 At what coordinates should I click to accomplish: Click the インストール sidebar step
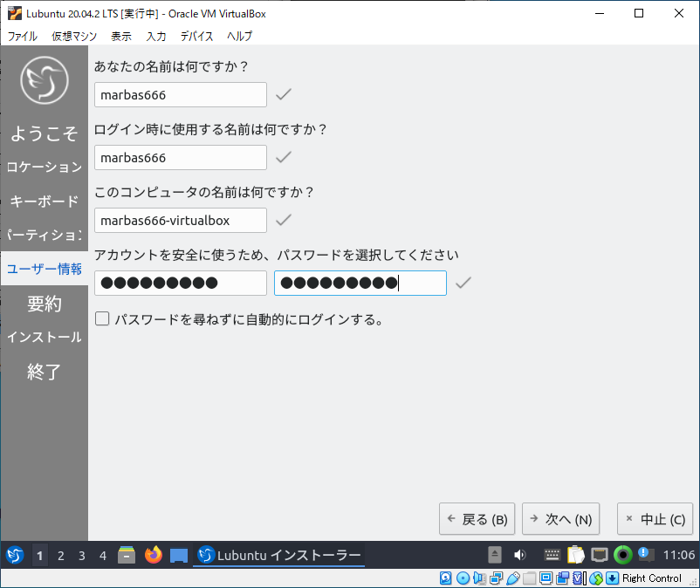coord(45,337)
